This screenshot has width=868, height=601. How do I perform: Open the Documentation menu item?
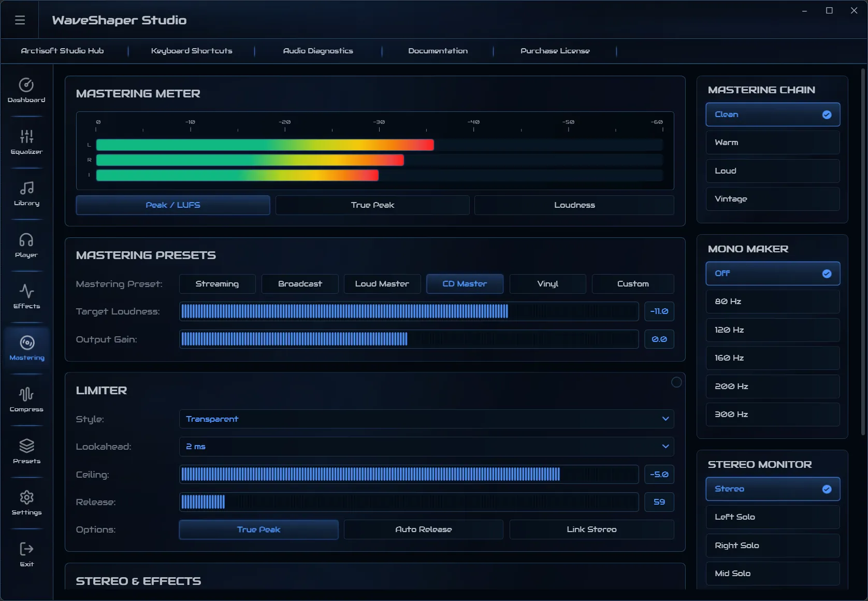tap(438, 51)
